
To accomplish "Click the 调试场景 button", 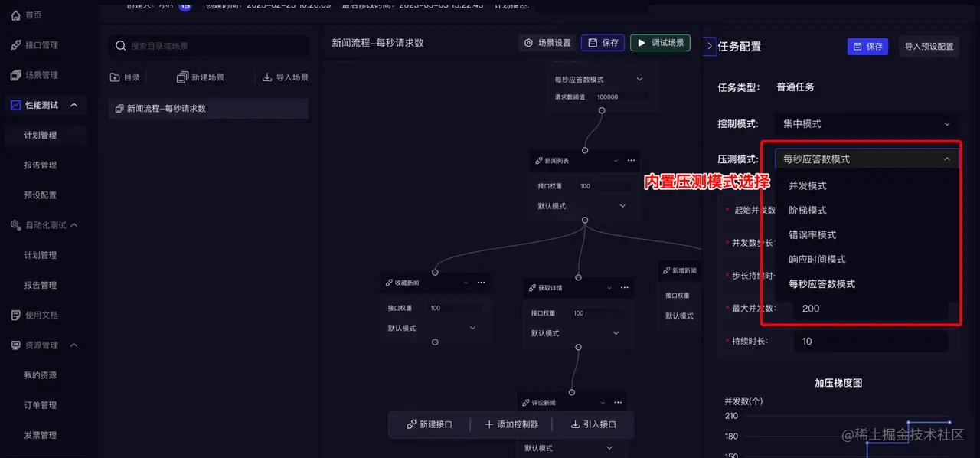I will pyautogui.click(x=661, y=43).
